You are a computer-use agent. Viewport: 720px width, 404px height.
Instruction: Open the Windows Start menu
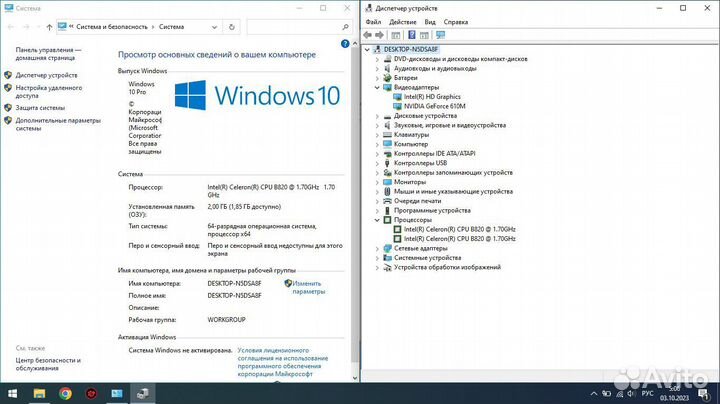pos(12,393)
